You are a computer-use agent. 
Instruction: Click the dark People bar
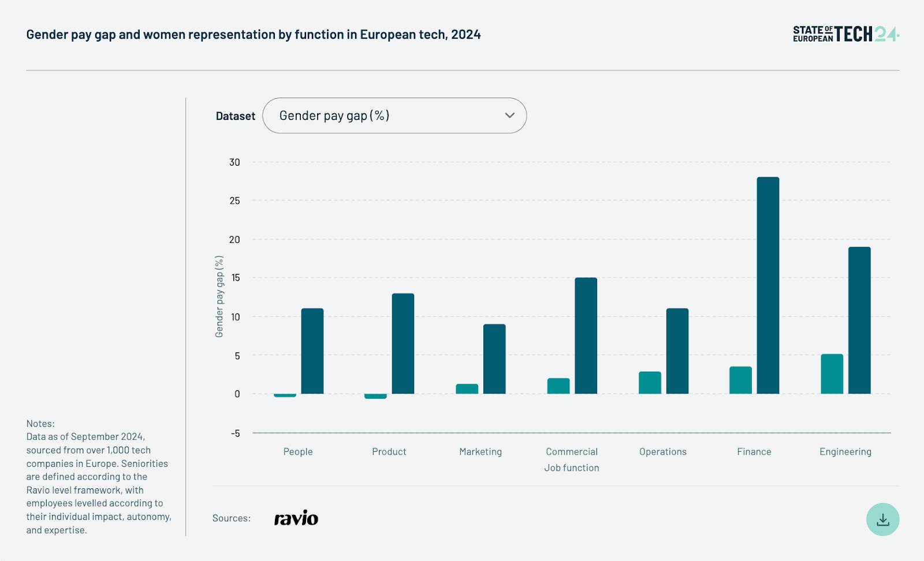coord(312,351)
